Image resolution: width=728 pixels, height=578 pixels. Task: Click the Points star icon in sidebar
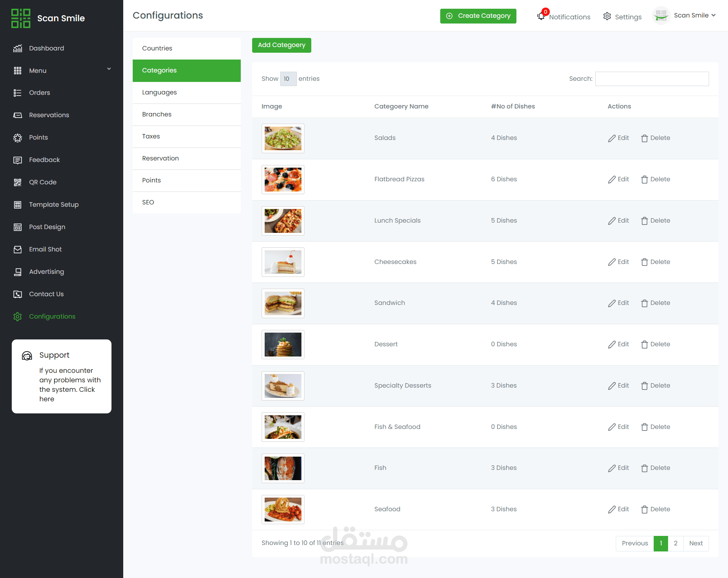(17, 138)
